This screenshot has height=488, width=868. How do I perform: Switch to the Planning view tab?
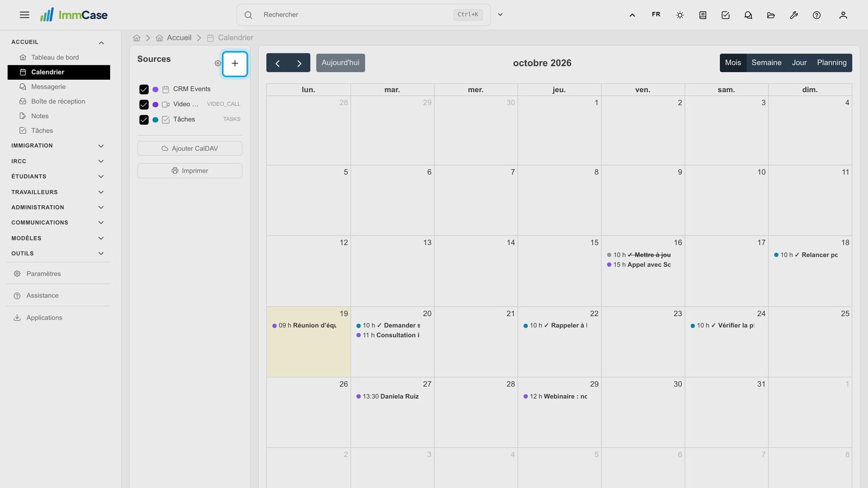(x=832, y=63)
